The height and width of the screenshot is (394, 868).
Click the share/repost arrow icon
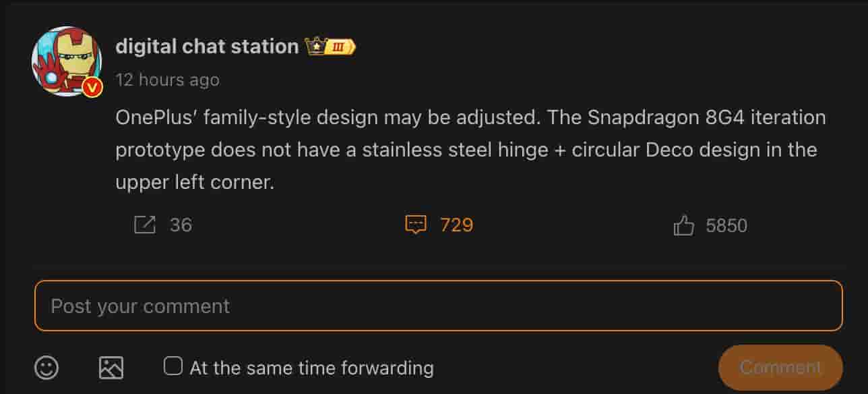click(144, 225)
